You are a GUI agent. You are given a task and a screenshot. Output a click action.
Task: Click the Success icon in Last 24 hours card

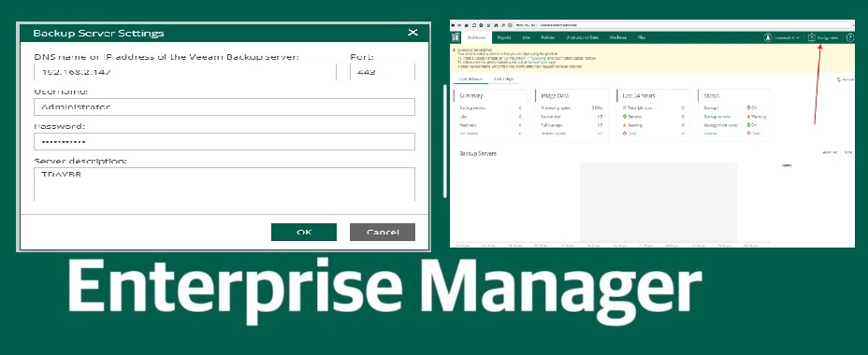pyautogui.click(x=625, y=117)
